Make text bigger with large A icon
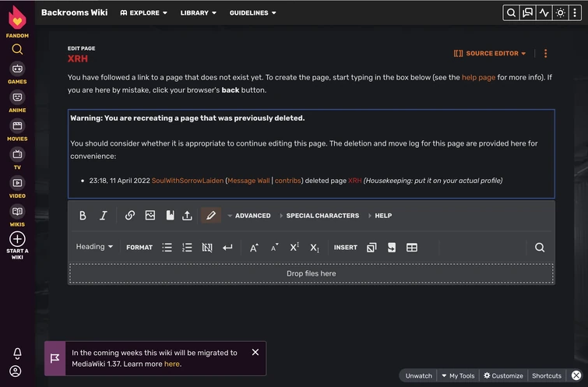 click(254, 248)
